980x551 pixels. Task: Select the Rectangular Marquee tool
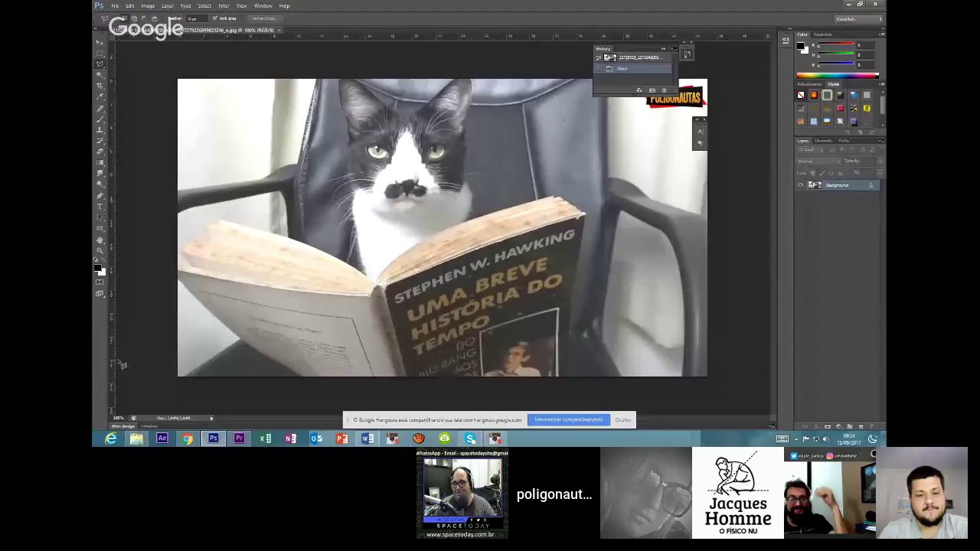(x=100, y=53)
